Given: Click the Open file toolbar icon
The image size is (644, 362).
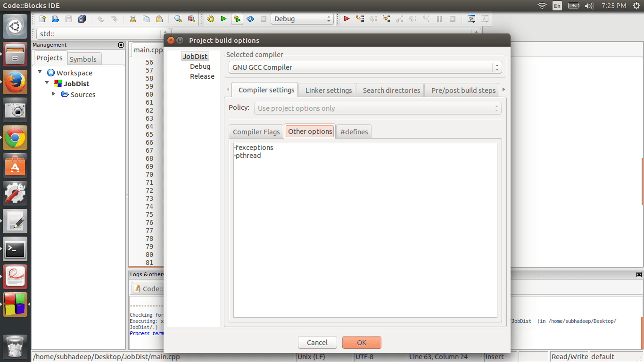Looking at the screenshot, I should pyautogui.click(x=55, y=19).
